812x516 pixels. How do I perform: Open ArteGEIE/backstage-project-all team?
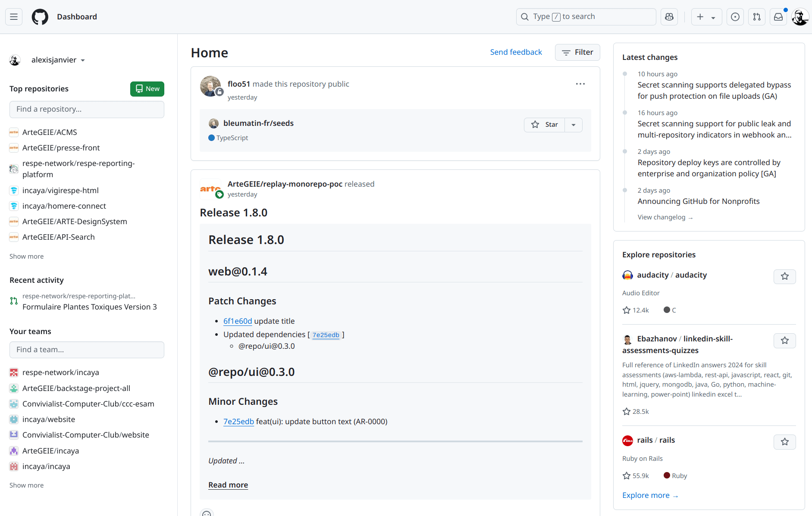point(76,388)
